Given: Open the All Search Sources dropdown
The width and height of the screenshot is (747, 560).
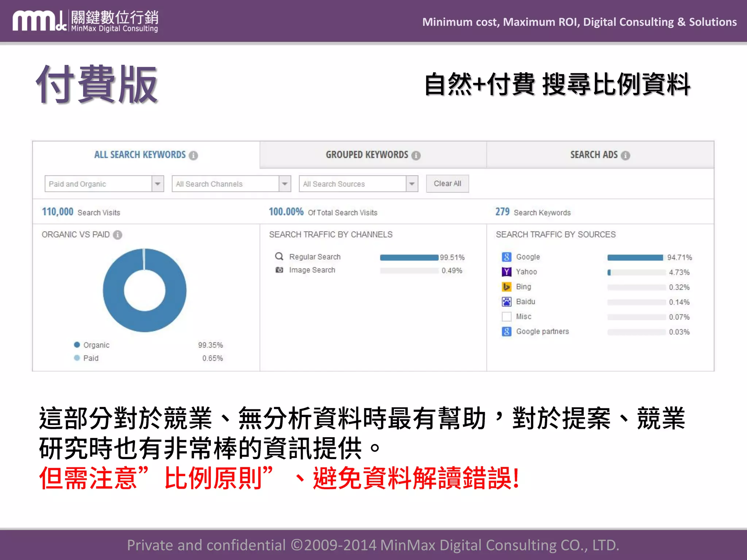Looking at the screenshot, I should coord(412,184).
